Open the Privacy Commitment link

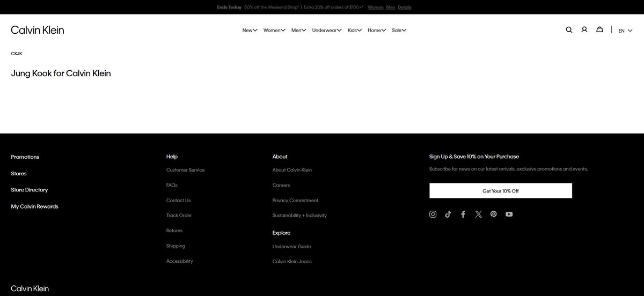click(295, 201)
